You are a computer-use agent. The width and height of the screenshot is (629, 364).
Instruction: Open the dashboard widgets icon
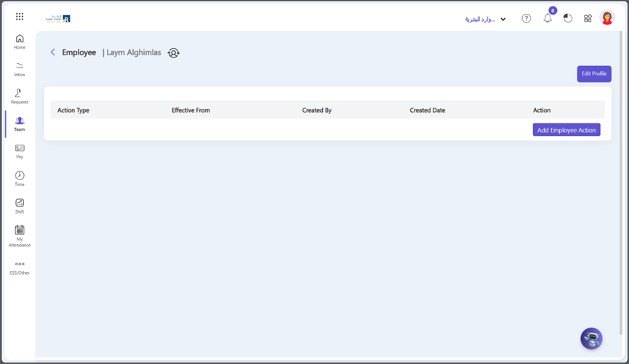point(588,19)
